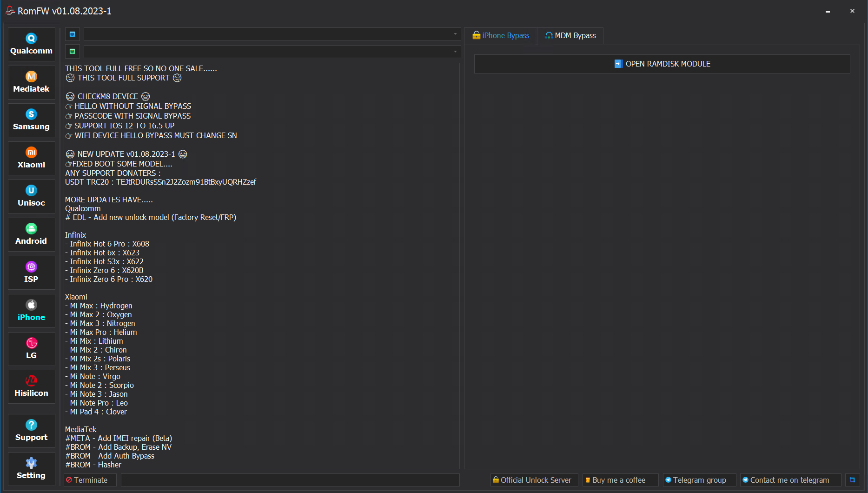Open the Support page
868x493 pixels.
tap(31, 431)
